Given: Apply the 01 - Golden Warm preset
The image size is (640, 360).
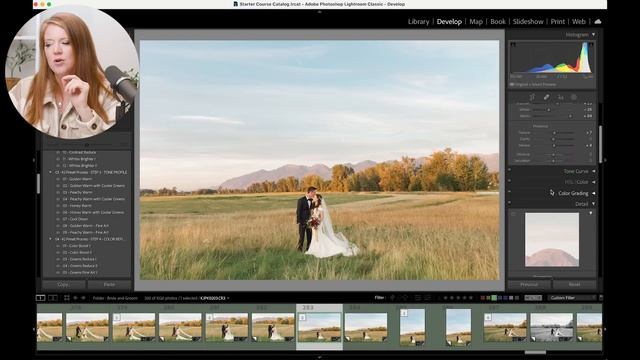Looking at the screenshot, I should point(77,179).
